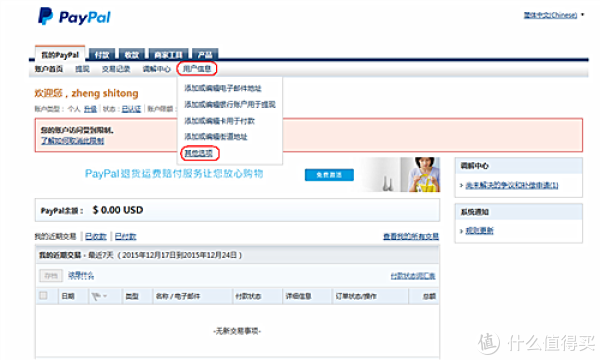
Task: Click the greyed 存档 archive button
Action: [x=51, y=275]
